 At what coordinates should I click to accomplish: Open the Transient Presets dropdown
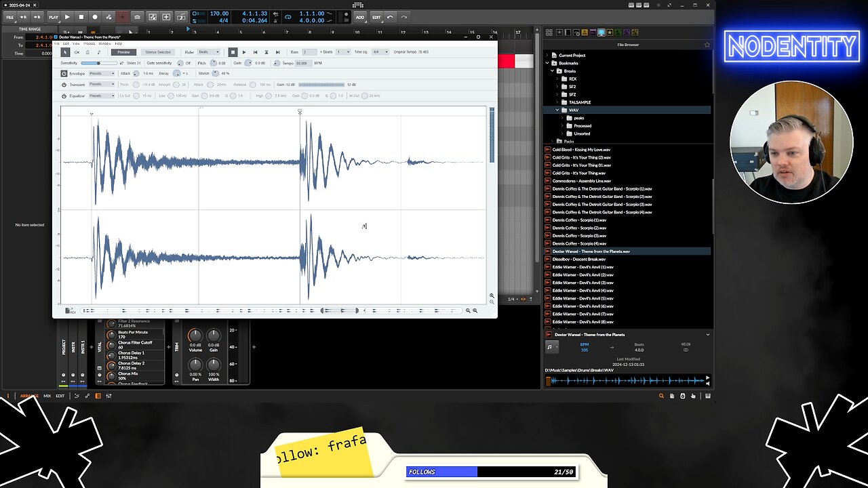point(102,84)
